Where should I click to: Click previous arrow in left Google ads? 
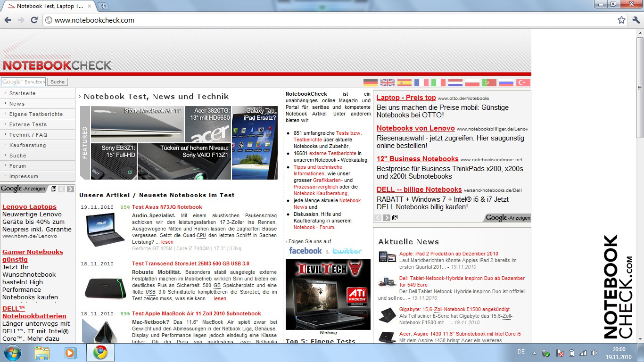coord(61,189)
